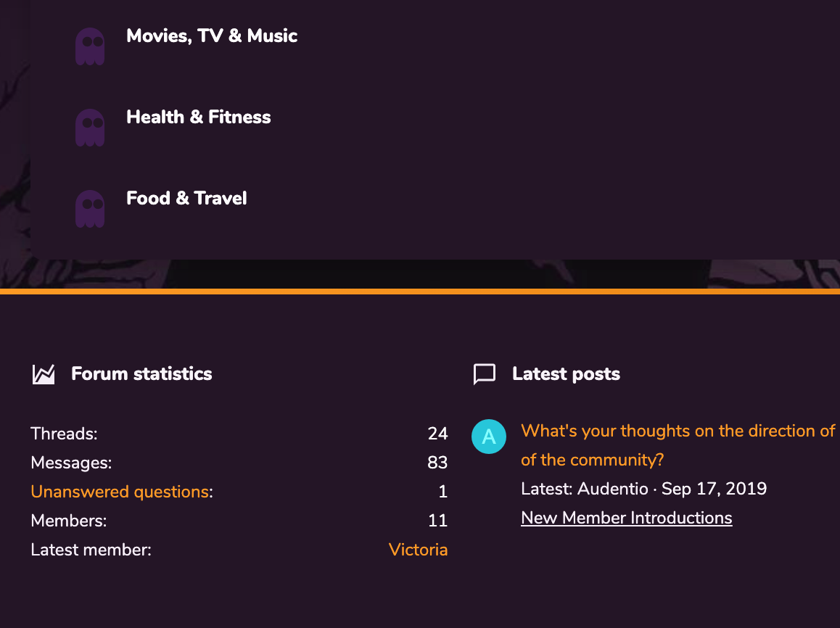Open the community direction thread title
Screen dimensions: 840x628
pyautogui.click(x=678, y=431)
